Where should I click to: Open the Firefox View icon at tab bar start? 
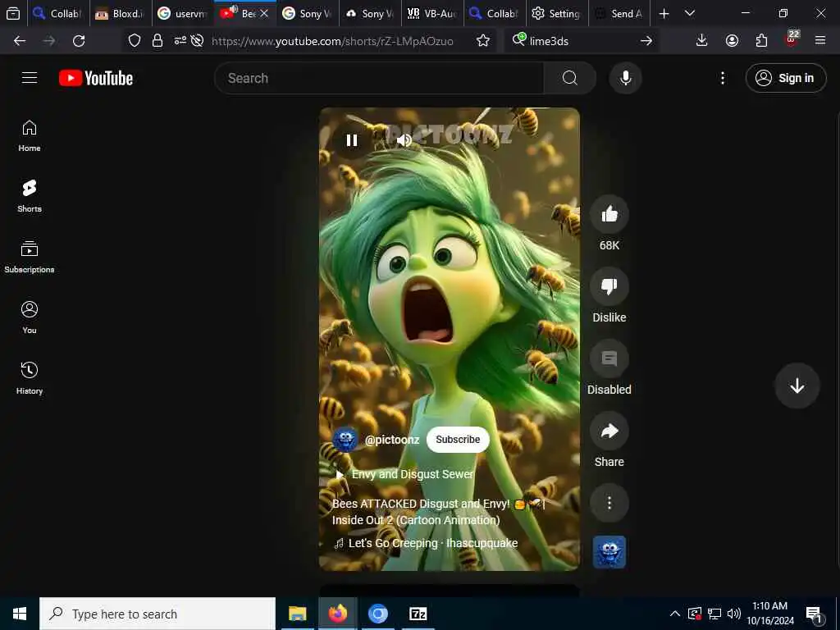coord(13,13)
